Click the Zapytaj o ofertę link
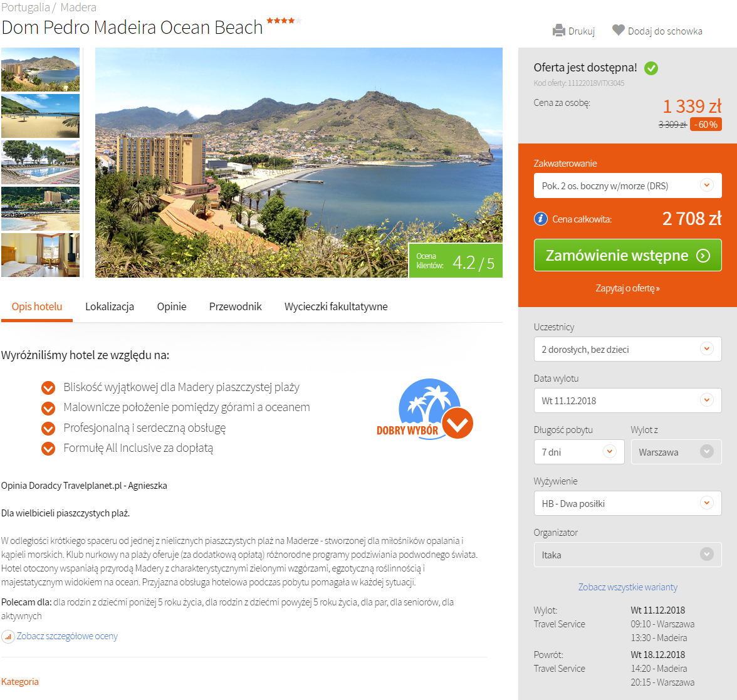Viewport: 737px width, 700px height. click(x=627, y=288)
